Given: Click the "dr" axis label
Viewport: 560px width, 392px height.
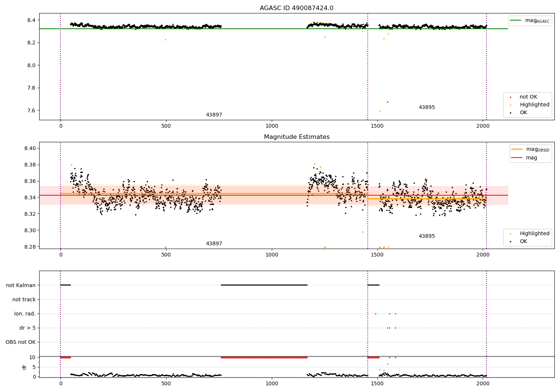Looking at the screenshot, I should (24, 367).
